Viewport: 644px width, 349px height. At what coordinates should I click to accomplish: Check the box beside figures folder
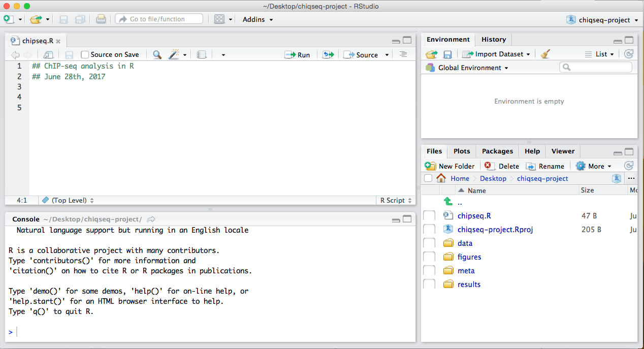429,257
